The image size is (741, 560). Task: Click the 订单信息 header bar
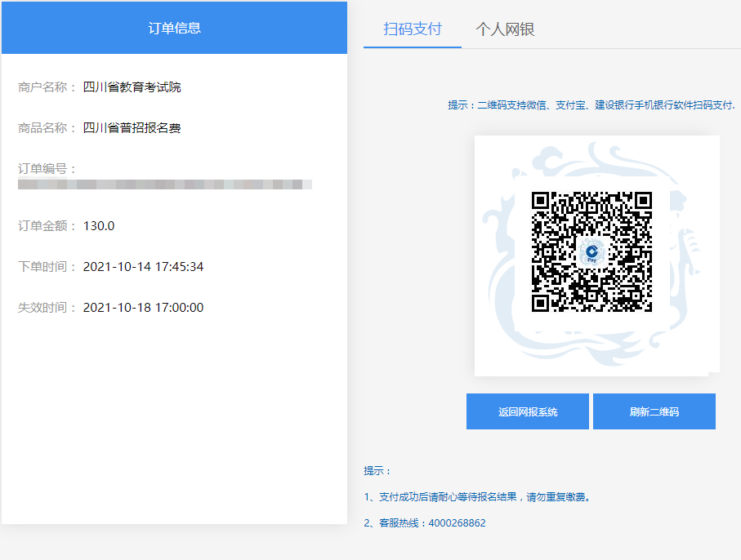tap(174, 28)
